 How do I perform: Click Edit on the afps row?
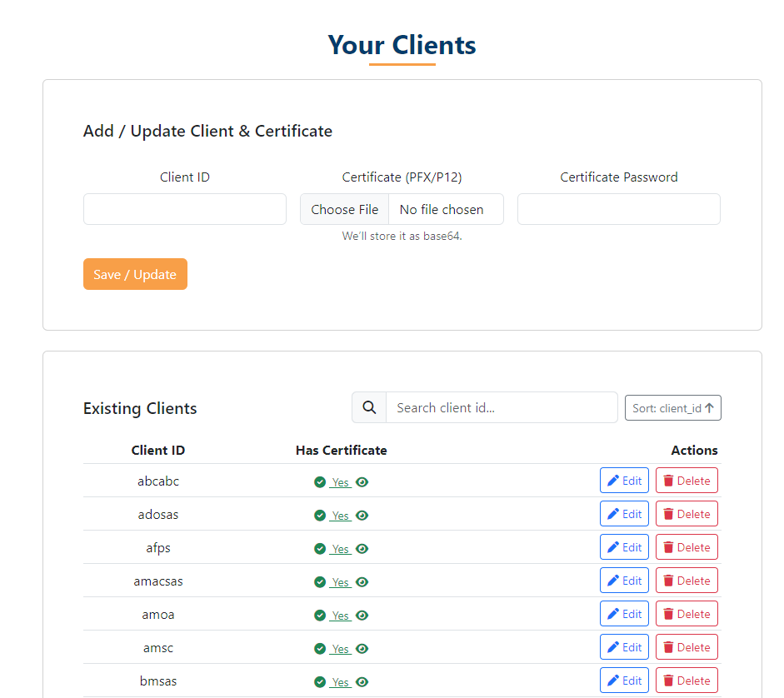click(x=624, y=546)
